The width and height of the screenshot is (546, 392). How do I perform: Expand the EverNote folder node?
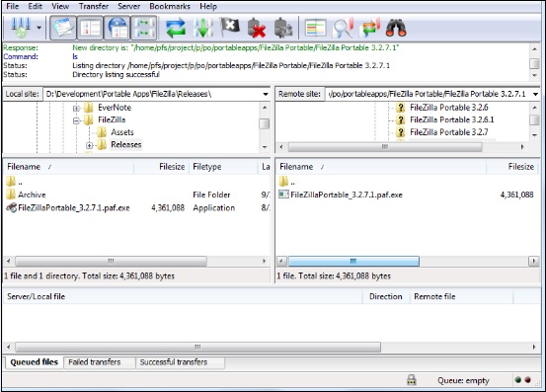click(x=76, y=109)
